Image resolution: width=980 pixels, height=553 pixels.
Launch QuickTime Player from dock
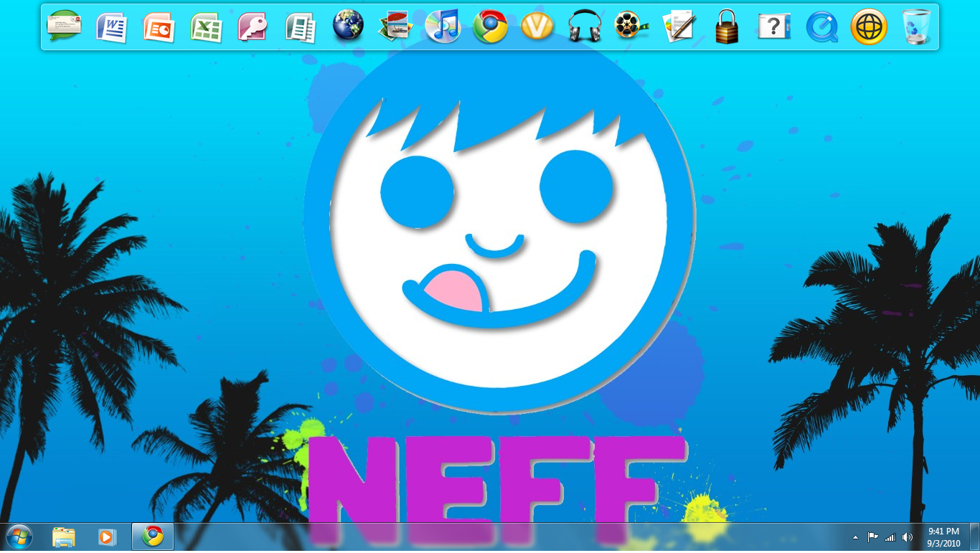(x=821, y=27)
